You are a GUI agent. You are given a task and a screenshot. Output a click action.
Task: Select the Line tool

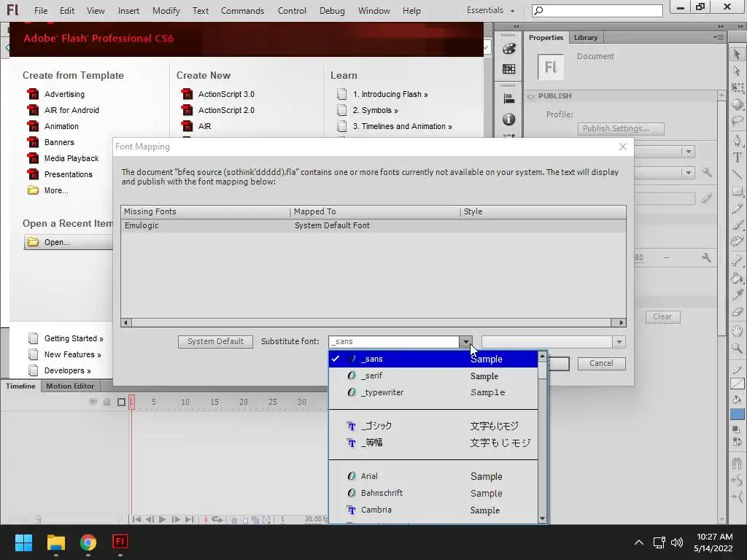tap(737, 174)
